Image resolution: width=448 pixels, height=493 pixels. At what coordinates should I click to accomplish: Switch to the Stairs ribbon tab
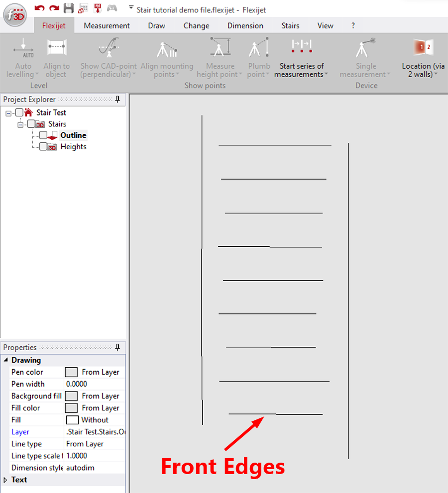tap(290, 25)
